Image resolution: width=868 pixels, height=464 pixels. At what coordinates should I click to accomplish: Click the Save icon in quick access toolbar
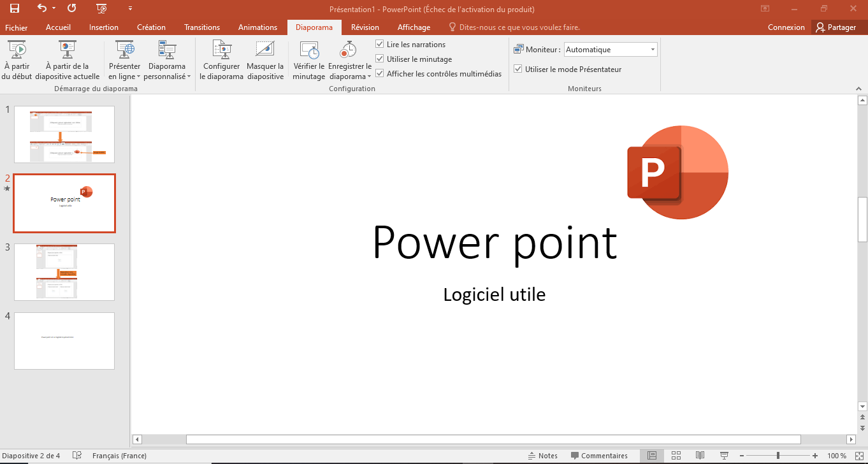tap(14, 8)
